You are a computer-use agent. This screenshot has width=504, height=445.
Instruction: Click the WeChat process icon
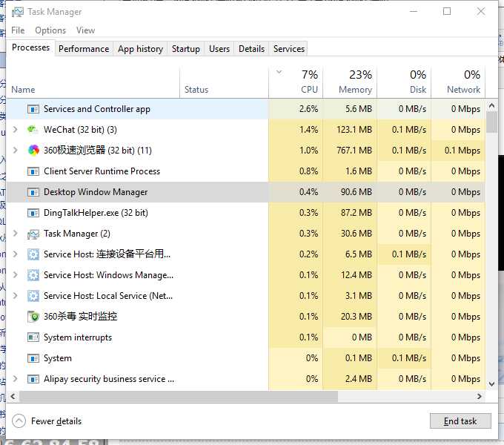click(x=33, y=130)
